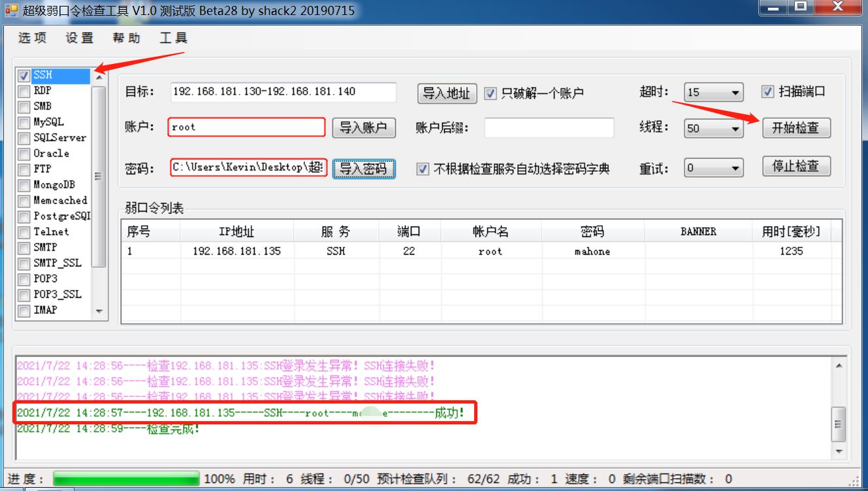Click the 导入密码 button
This screenshot has width=868, height=491.
tap(364, 168)
